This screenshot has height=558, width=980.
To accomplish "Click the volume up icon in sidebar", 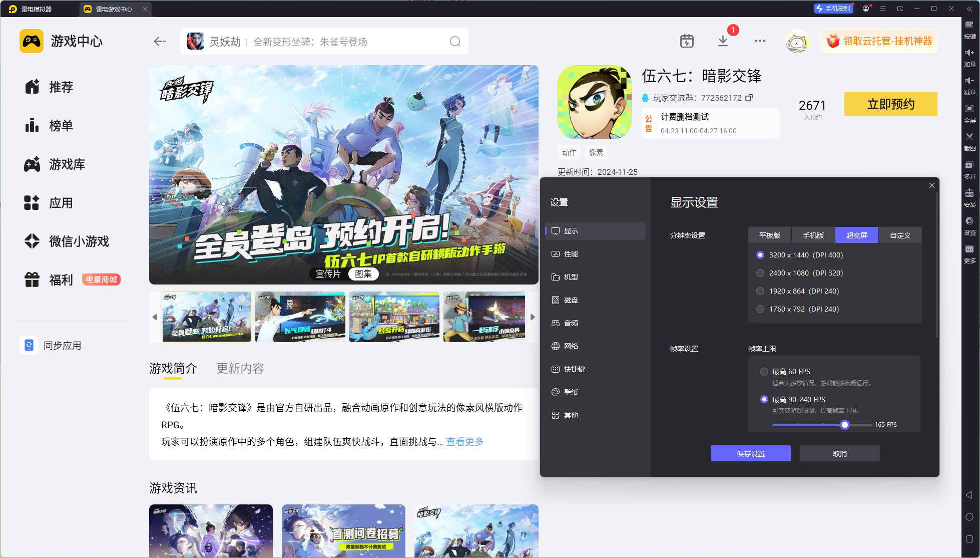I will 969,53.
